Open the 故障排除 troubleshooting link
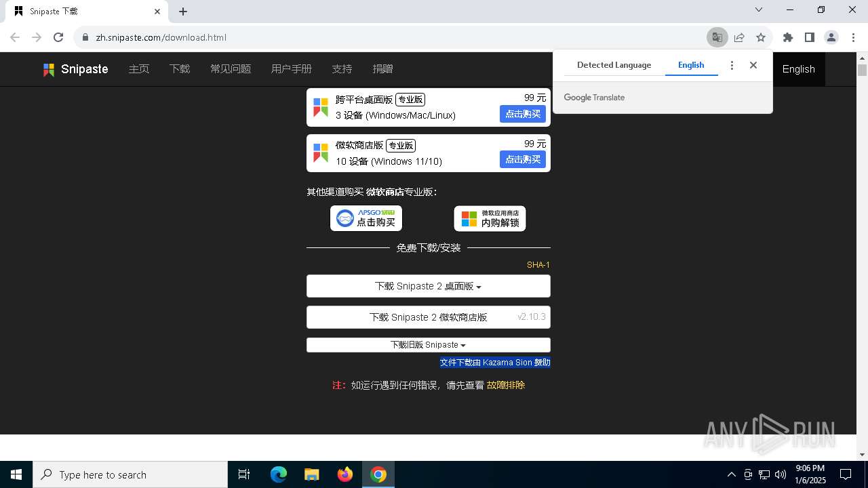The image size is (868, 488). [x=506, y=385]
